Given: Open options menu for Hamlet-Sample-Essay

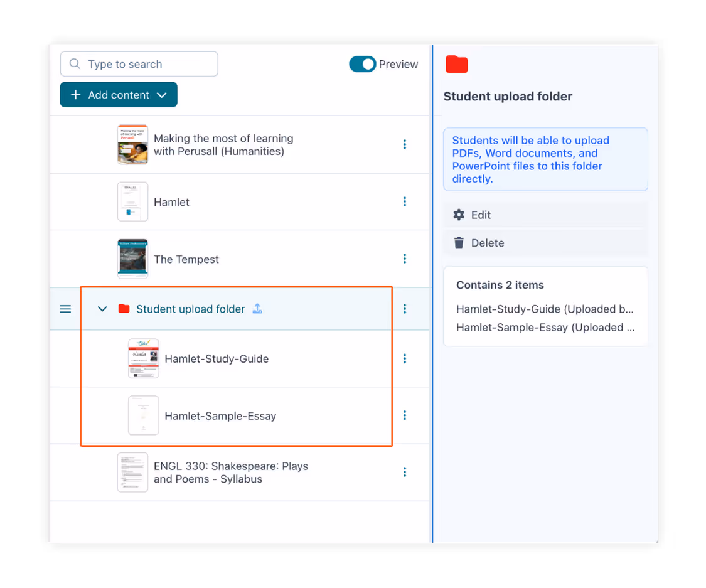Looking at the screenshot, I should (405, 415).
